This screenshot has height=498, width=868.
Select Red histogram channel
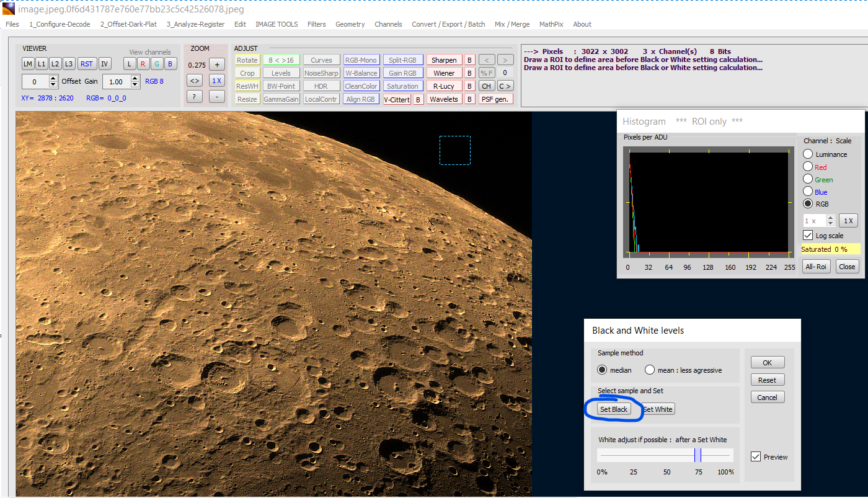[808, 166]
